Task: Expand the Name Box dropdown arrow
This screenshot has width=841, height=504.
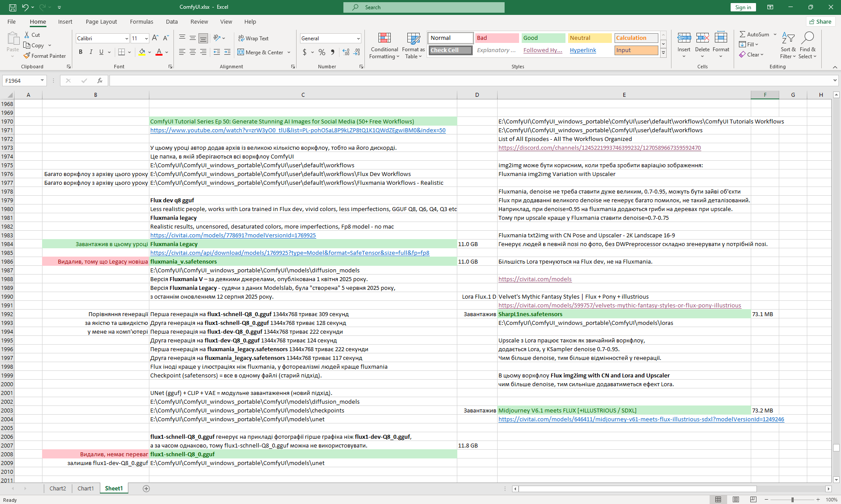Action: (42, 81)
